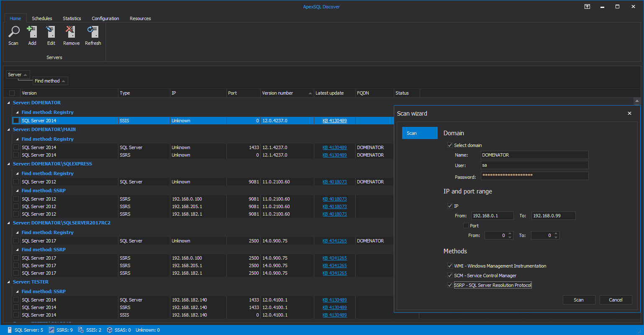644x335 pixels.
Task: Collapse Find method: Registry under DOMENATOR\MAIN
Action: click(17, 139)
